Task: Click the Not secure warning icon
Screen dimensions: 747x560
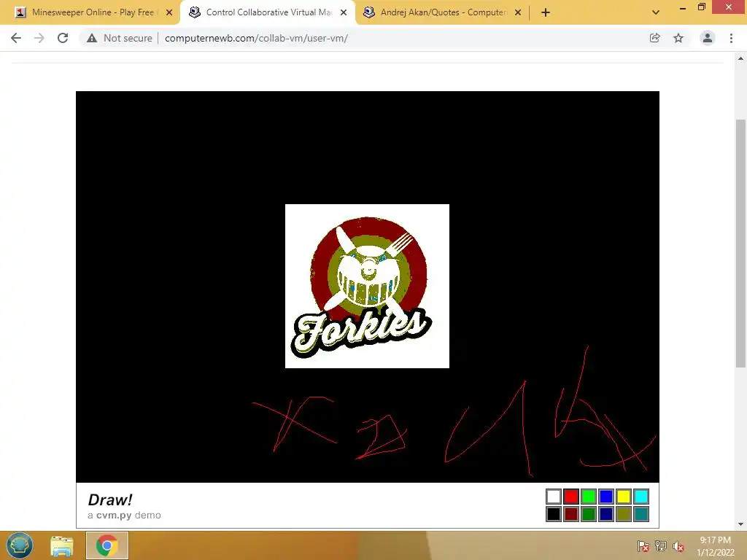Action: click(92, 38)
